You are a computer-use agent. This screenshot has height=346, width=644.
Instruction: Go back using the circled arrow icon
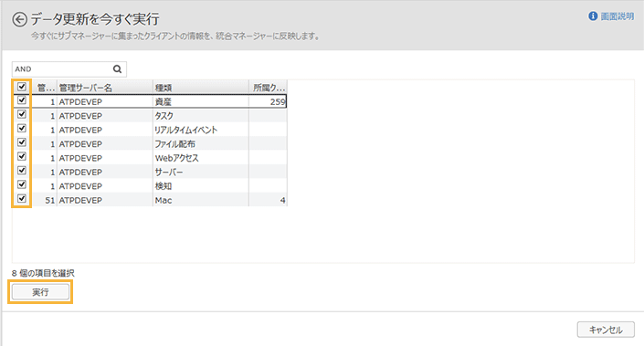[x=19, y=19]
